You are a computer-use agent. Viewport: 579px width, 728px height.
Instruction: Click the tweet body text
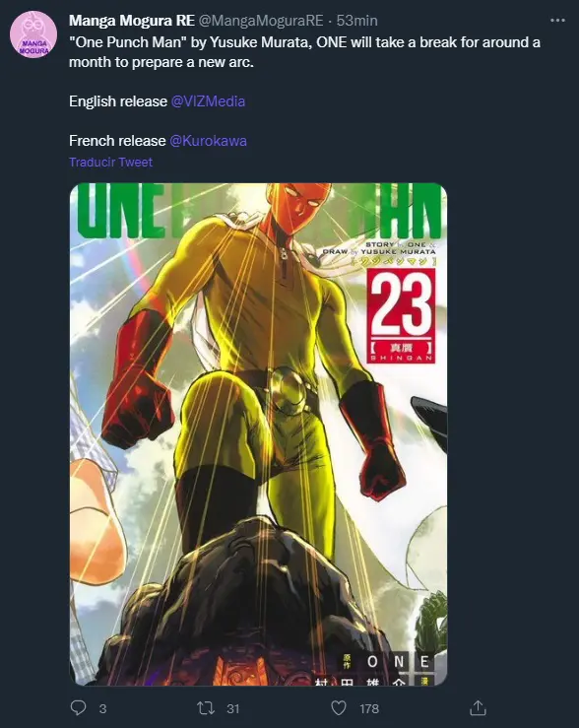304,52
